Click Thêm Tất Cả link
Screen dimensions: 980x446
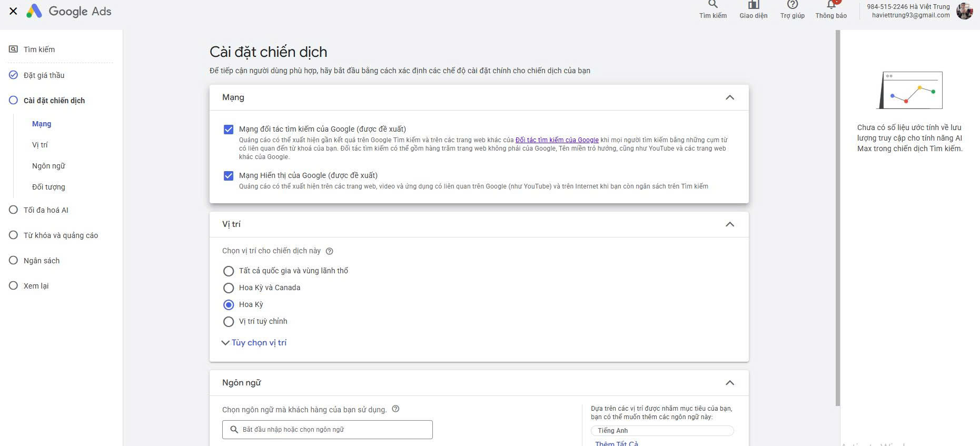click(616, 443)
